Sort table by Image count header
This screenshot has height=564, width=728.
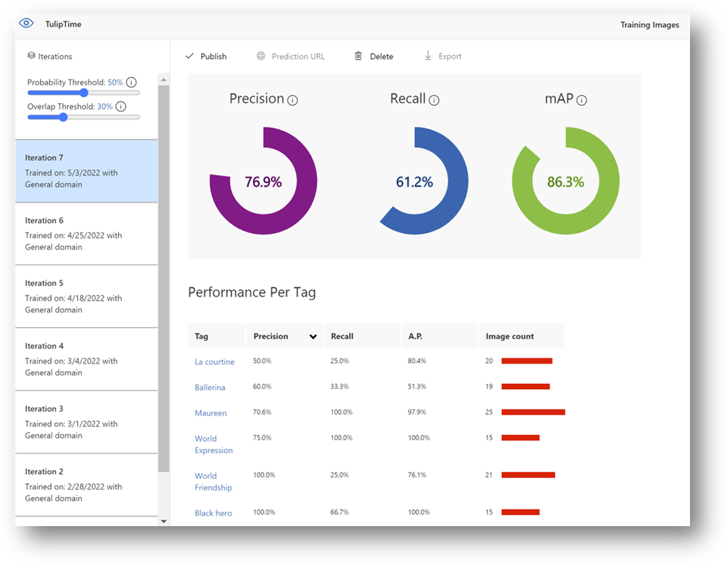[521, 336]
